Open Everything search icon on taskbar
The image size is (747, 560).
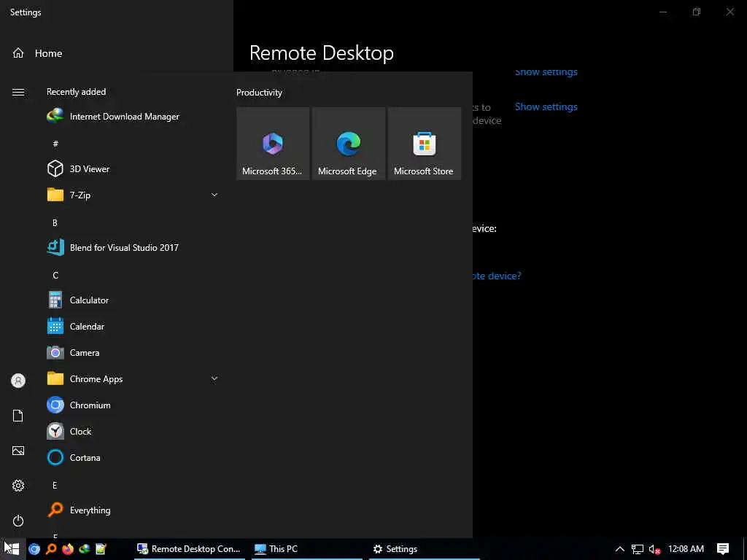51,549
